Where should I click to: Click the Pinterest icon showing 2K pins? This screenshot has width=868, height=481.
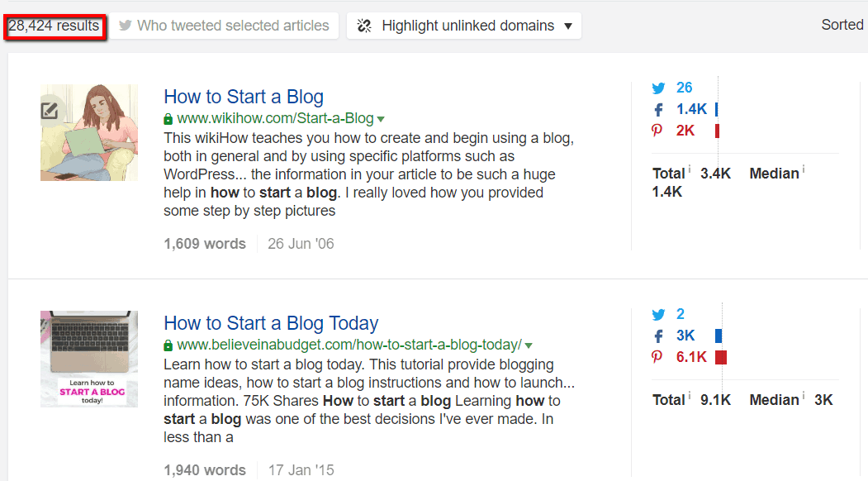coord(657,131)
